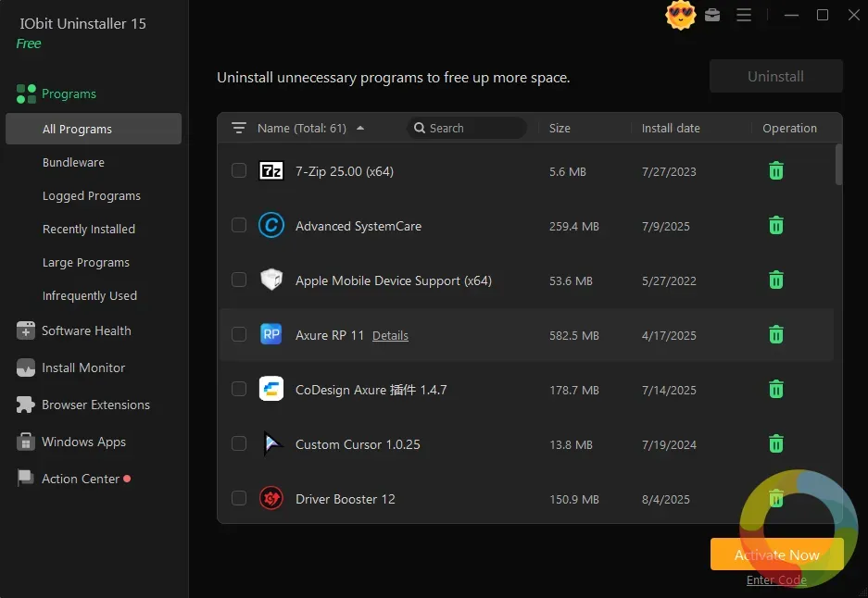Click the Axure RP app icon
This screenshot has height=598, width=868.
271,335
